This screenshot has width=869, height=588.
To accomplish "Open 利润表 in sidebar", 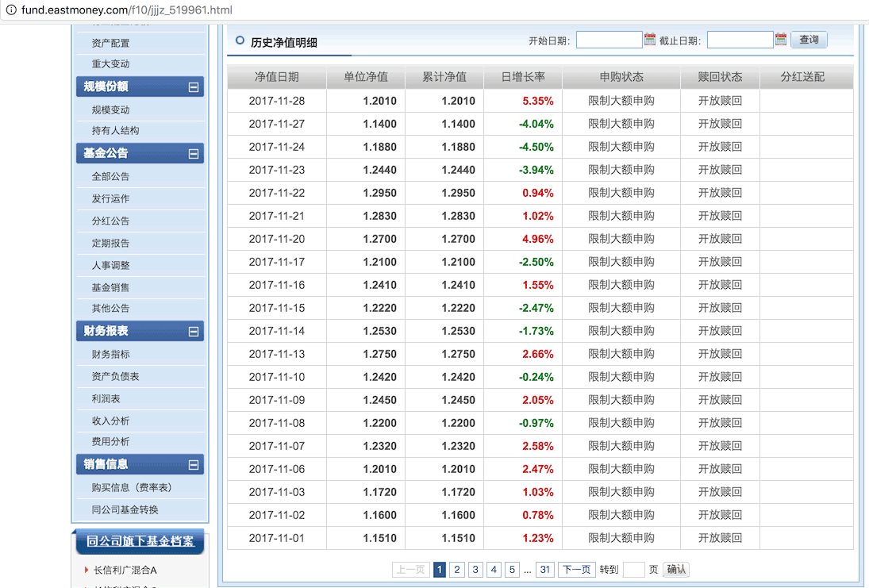I will pos(106,398).
